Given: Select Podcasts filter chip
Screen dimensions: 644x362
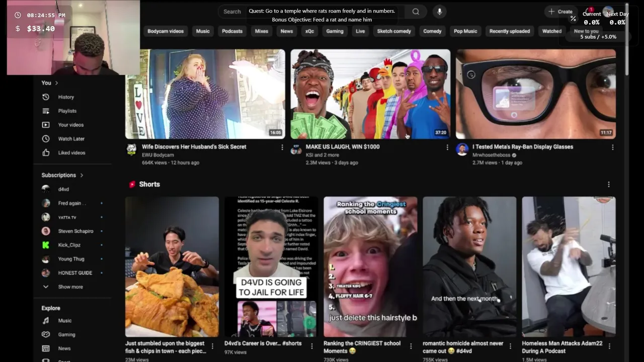Looking at the screenshot, I should click(232, 31).
